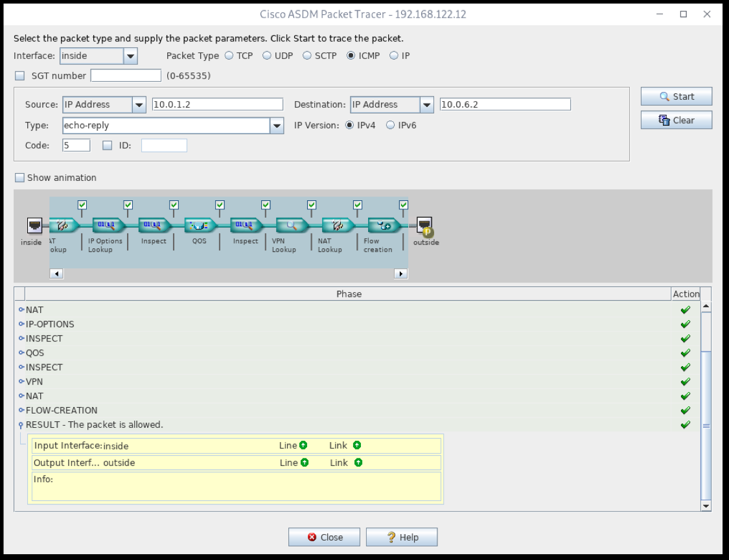Click the QOS step icon
This screenshot has width=729, height=560.
tap(199, 226)
